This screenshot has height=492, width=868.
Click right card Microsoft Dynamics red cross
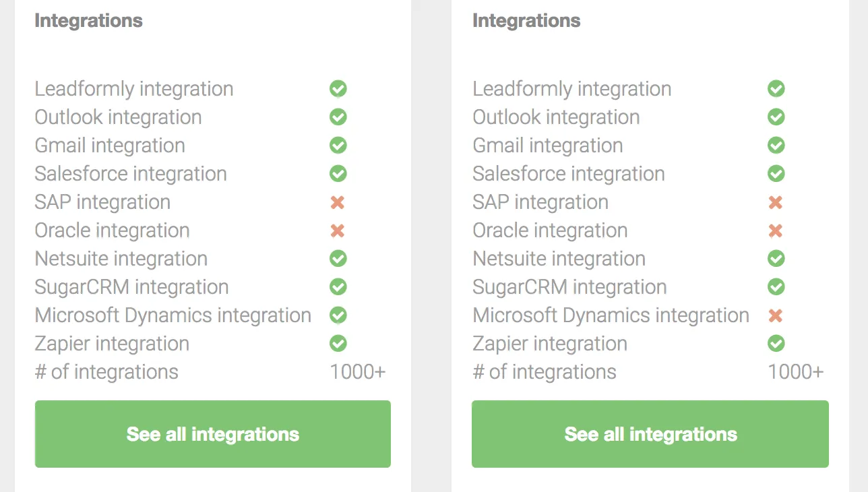point(776,315)
